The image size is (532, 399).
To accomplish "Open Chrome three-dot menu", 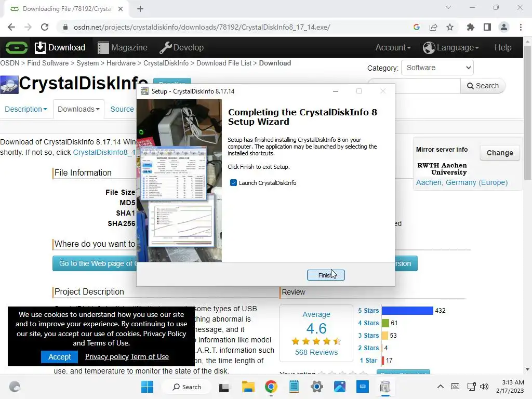I will 521,27.
